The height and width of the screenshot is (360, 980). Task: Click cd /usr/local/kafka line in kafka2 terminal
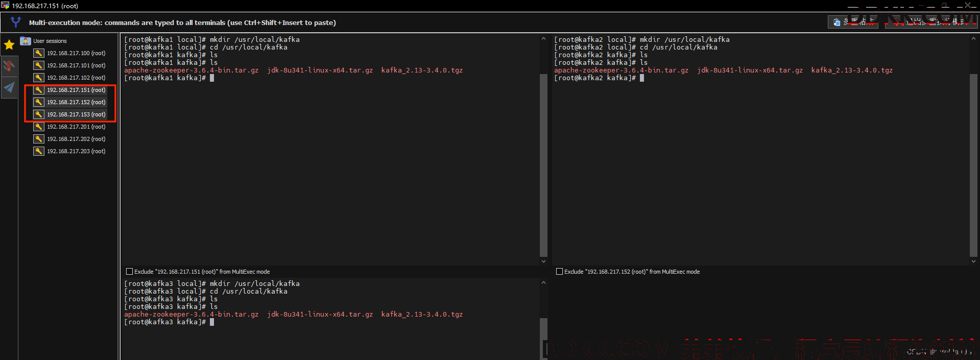click(x=636, y=47)
